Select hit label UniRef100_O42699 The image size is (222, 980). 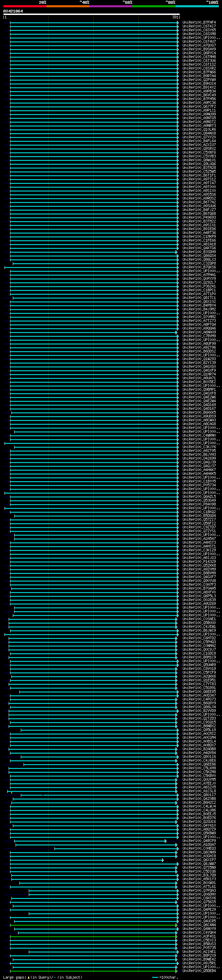tap(199, 458)
